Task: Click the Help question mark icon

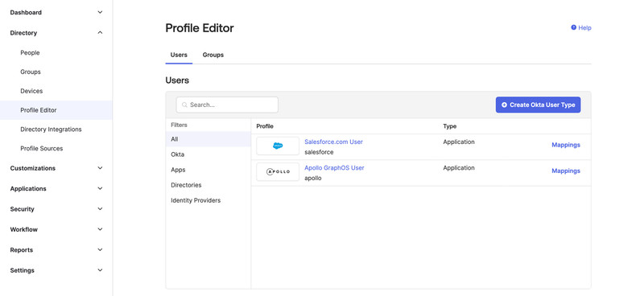Action: click(573, 27)
